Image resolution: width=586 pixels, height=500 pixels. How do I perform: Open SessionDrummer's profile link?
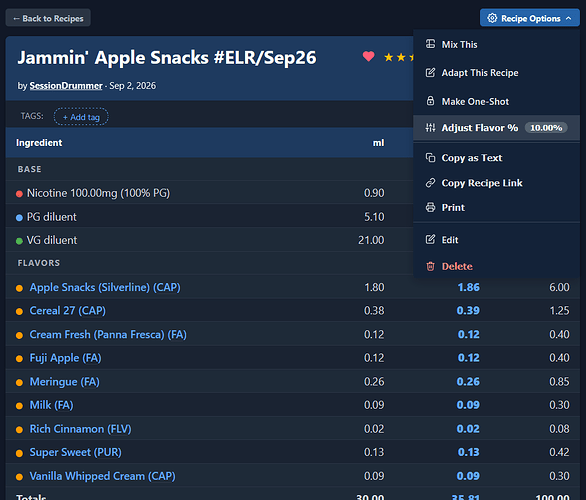pyautogui.click(x=66, y=86)
